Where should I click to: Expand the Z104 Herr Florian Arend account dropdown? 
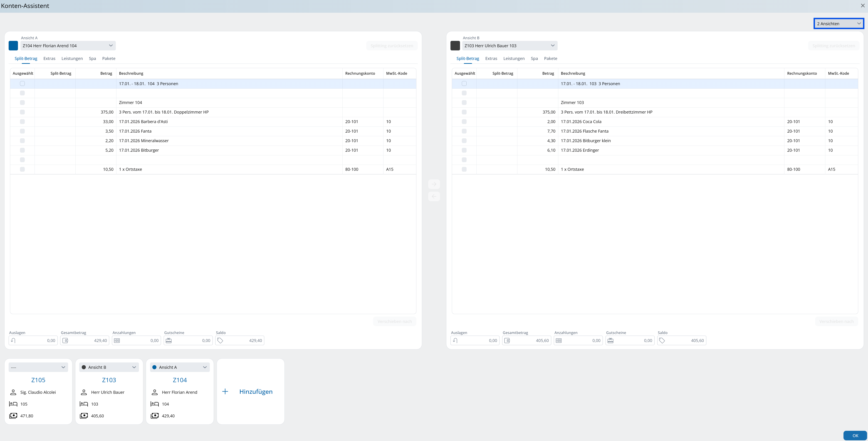[x=68, y=46]
